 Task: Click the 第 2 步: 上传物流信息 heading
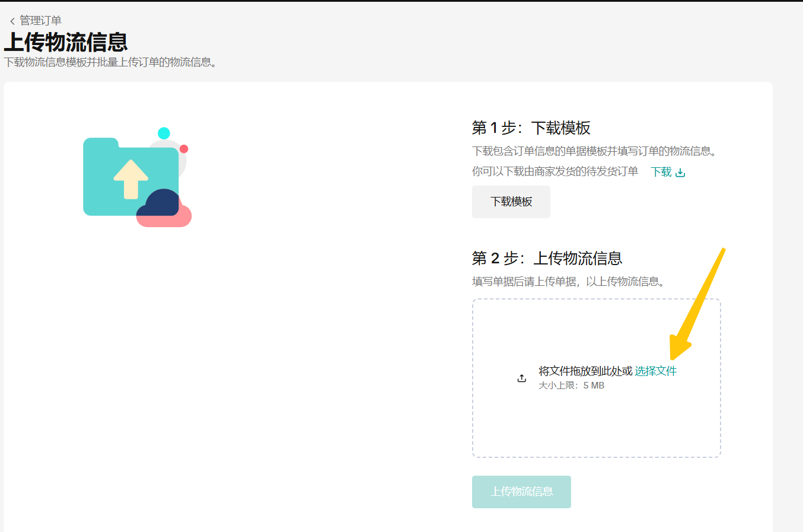click(x=547, y=259)
